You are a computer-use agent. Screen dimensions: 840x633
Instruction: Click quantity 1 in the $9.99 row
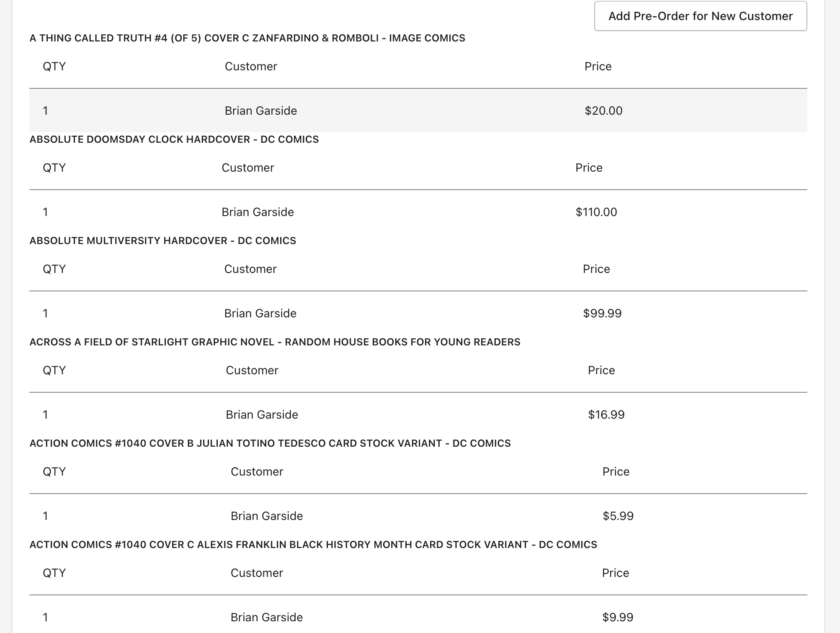click(x=45, y=618)
